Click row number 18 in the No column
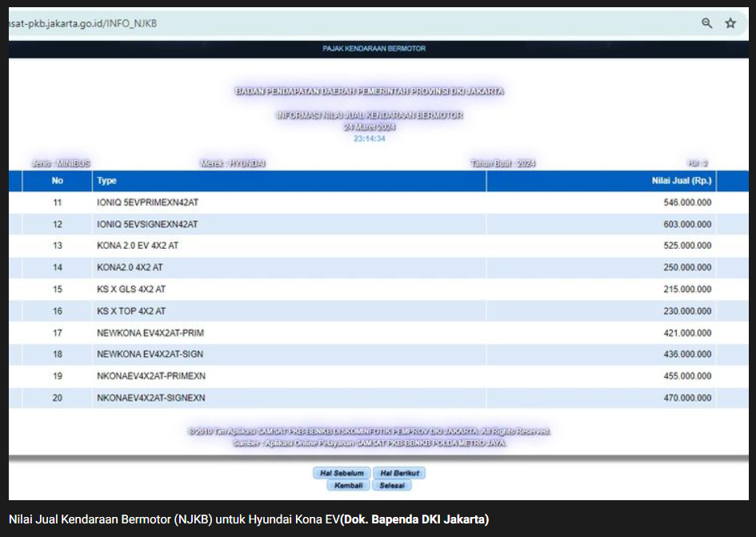The width and height of the screenshot is (756, 537). tap(58, 355)
